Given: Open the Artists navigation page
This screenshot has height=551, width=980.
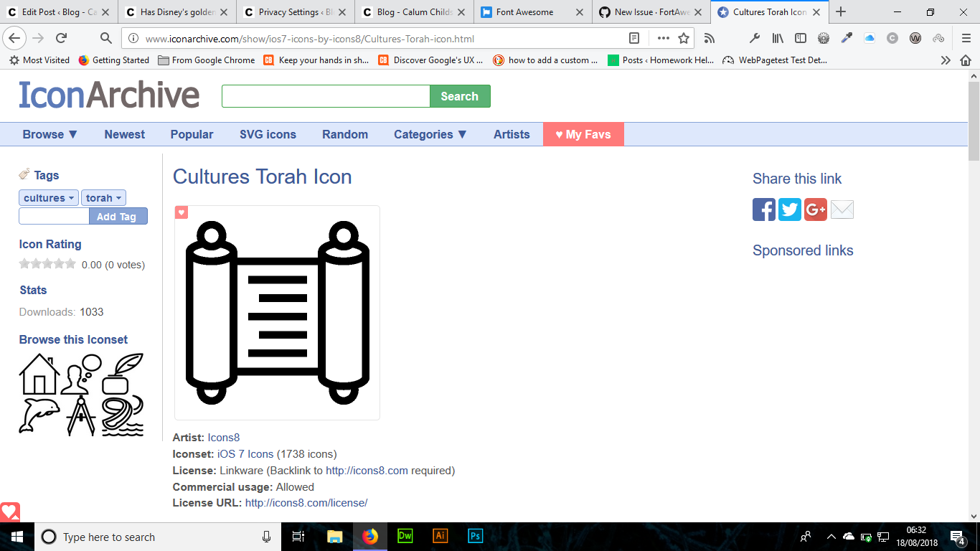Looking at the screenshot, I should pos(511,134).
